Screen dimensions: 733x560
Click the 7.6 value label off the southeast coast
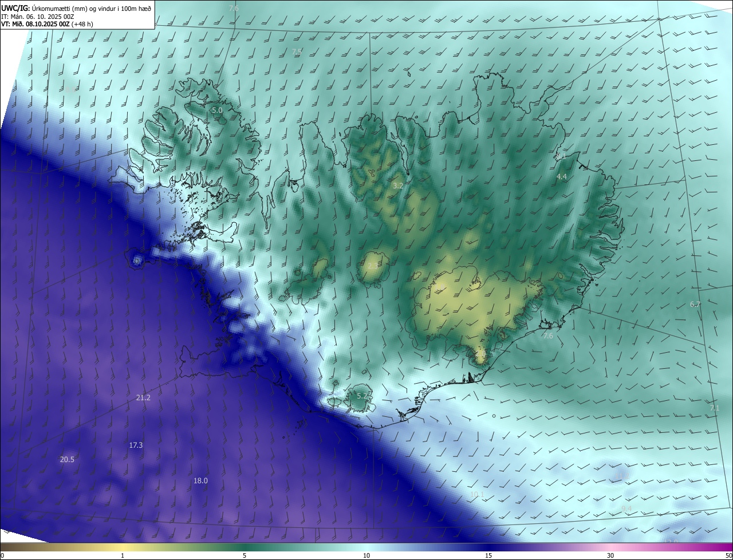point(548,336)
